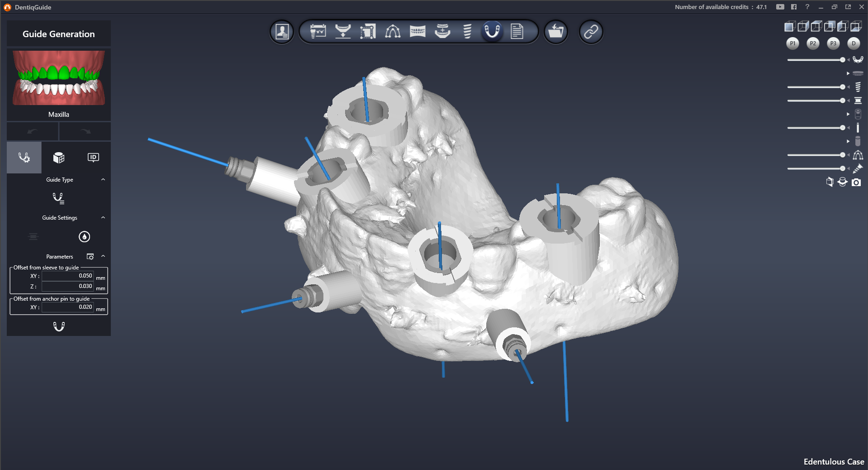Open the parameters preset settings icon
868x470 pixels.
click(x=90, y=257)
